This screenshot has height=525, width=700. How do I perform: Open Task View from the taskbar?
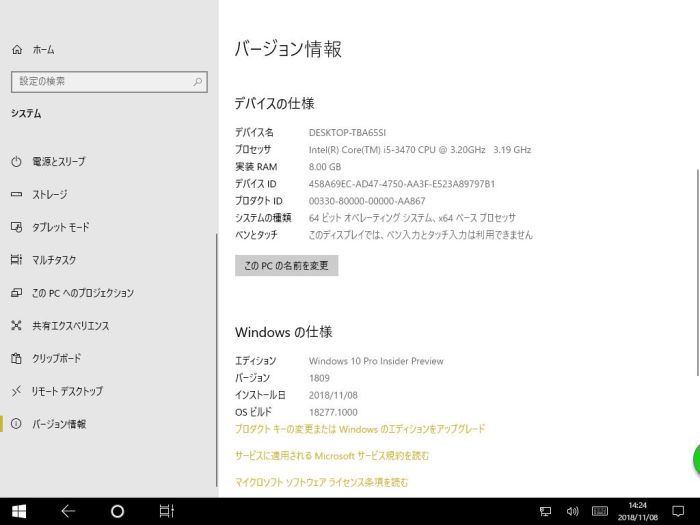tap(166, 511)
